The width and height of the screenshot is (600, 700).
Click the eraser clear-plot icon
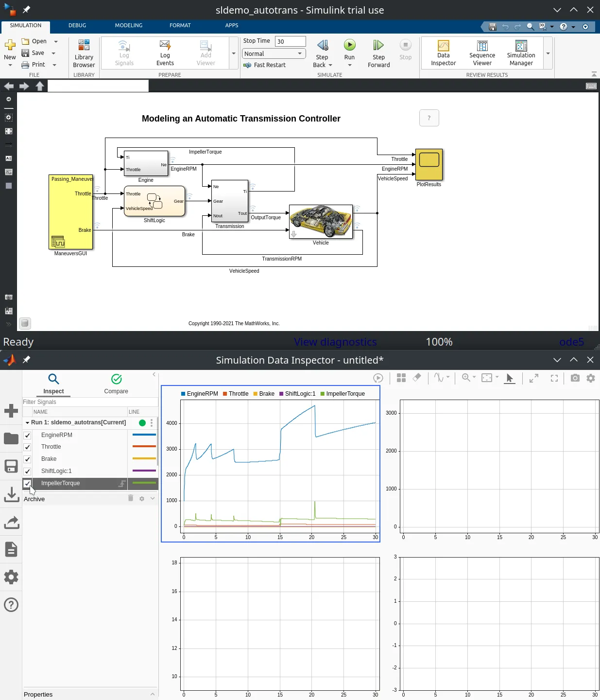(x=417, y=378)
